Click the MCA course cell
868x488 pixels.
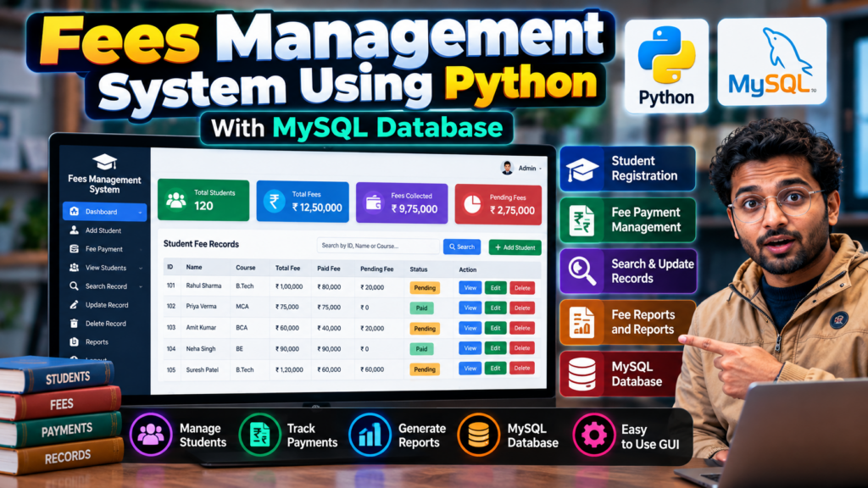click(242, 307)
